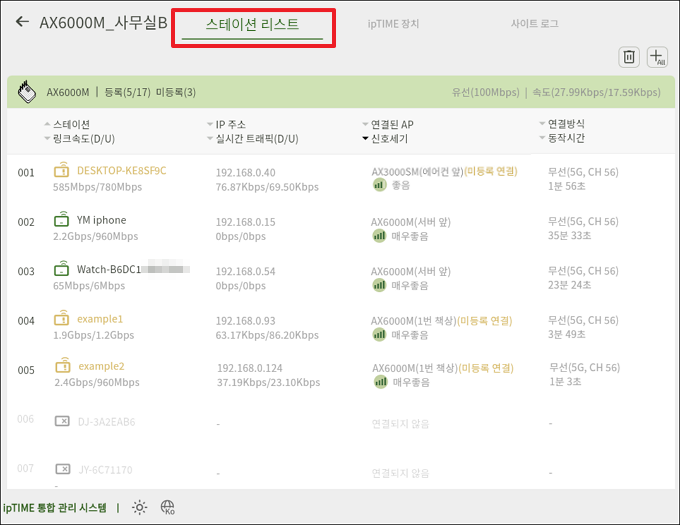Sort by 연결된 AP column
This screenshot has height=525, width=680.
click(388, 124)
